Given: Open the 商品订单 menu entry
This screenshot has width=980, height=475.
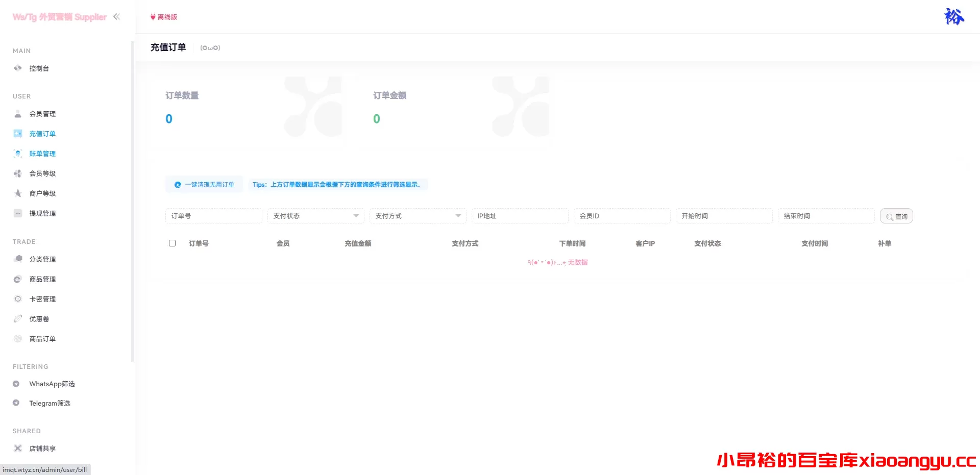Looking at the screenshot, I should click(x=42, y=338).
